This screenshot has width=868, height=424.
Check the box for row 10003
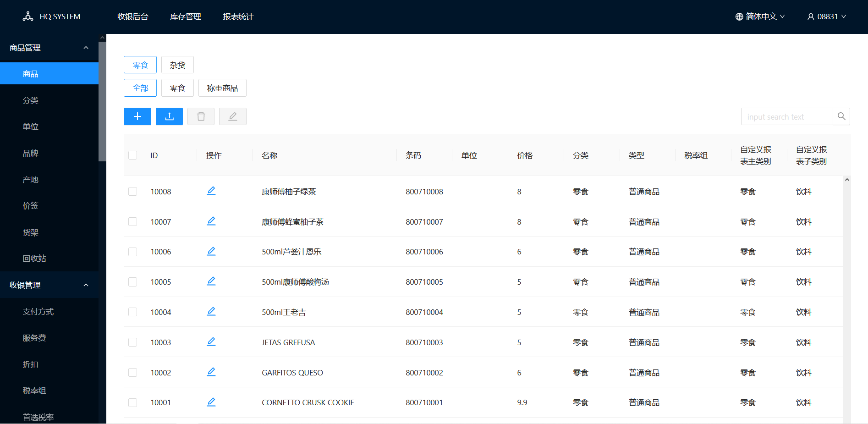pos(133,342)
